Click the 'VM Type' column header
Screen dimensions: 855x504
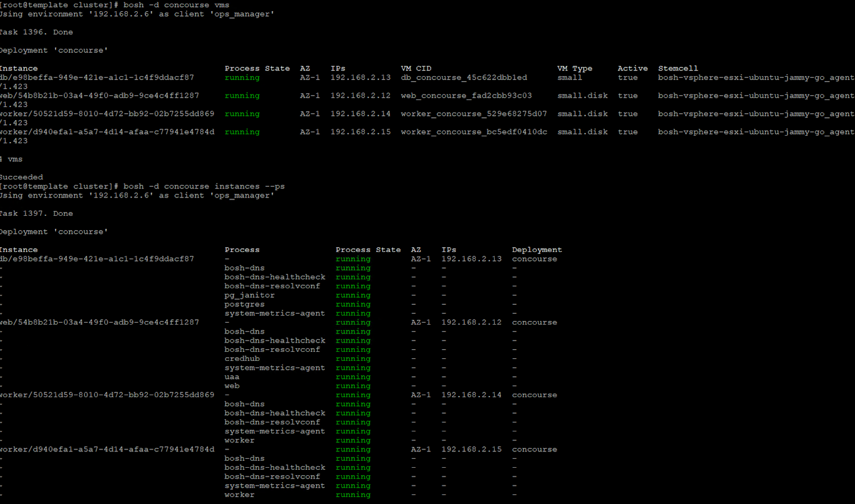575,68
